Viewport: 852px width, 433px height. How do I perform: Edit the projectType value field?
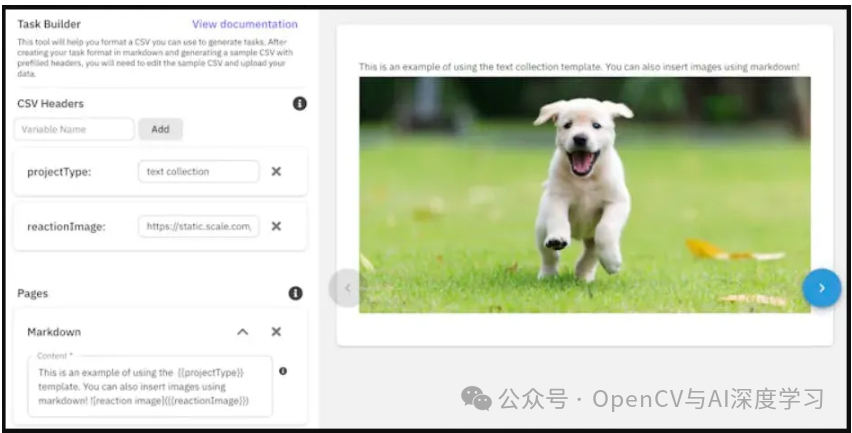click(x=199, y=171)
